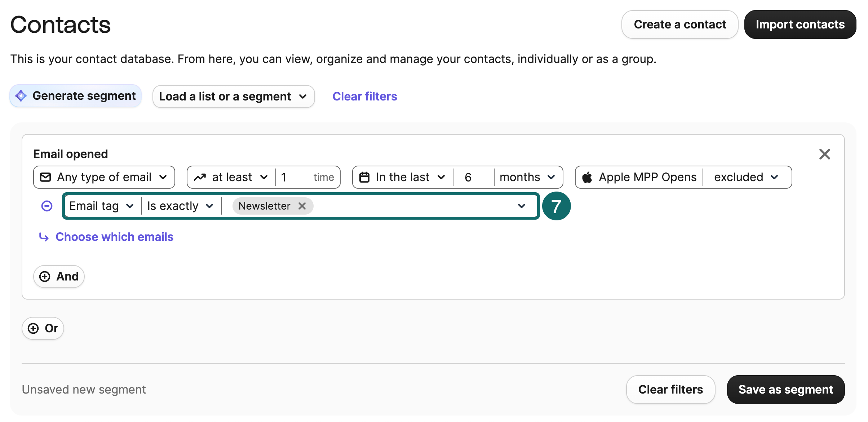Click the Apple logo icon
Viewport: 868px width, 422px height.
587,177
